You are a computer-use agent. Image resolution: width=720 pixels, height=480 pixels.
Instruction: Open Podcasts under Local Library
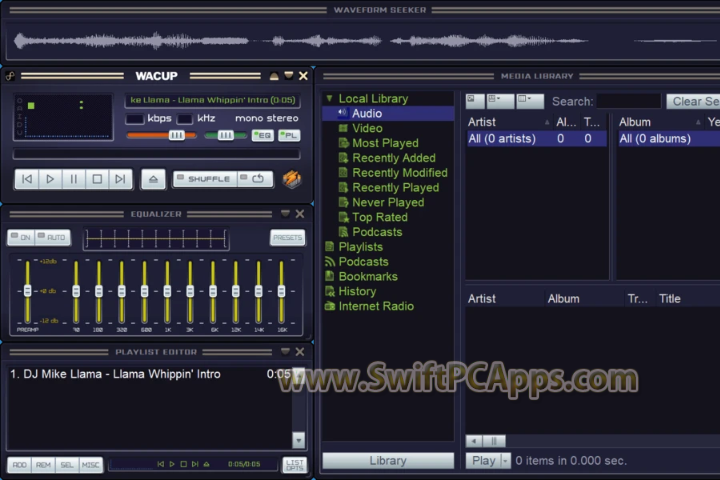[377, 232]
